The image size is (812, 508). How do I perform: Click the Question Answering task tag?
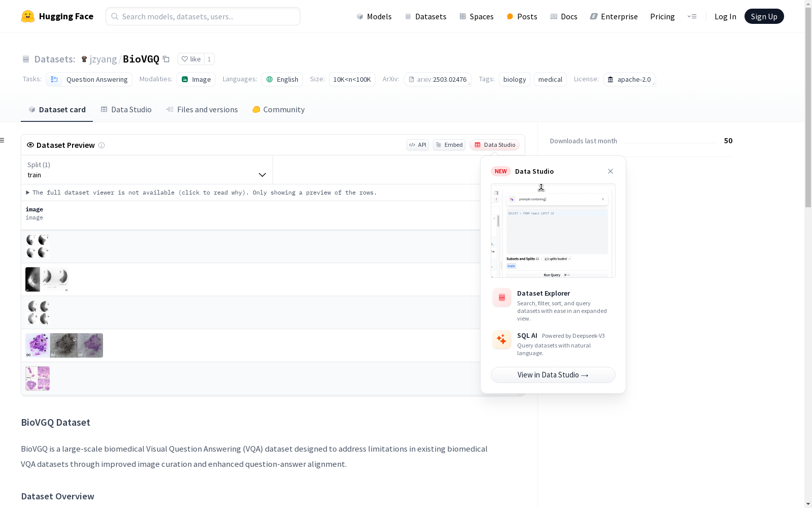click(89, 79)
